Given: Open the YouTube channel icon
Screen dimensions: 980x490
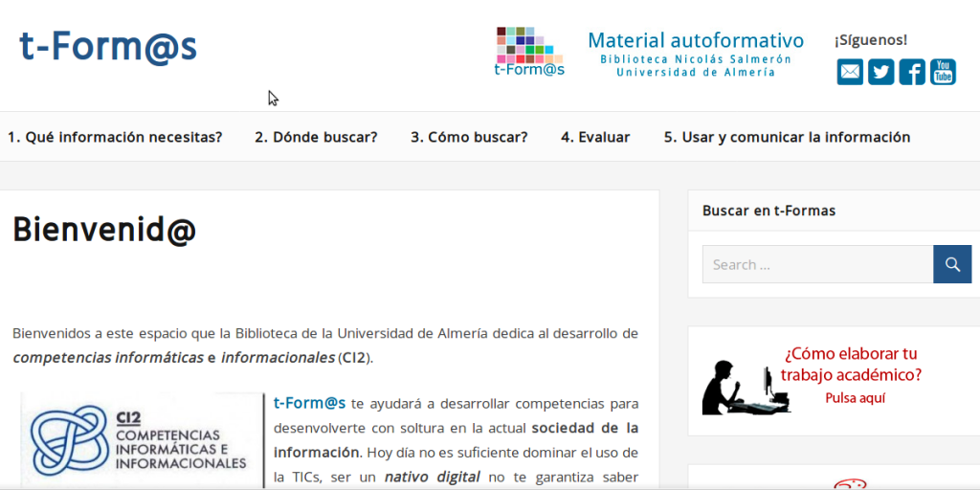Looking at the screenshot, I should click(x=943, y=72).
